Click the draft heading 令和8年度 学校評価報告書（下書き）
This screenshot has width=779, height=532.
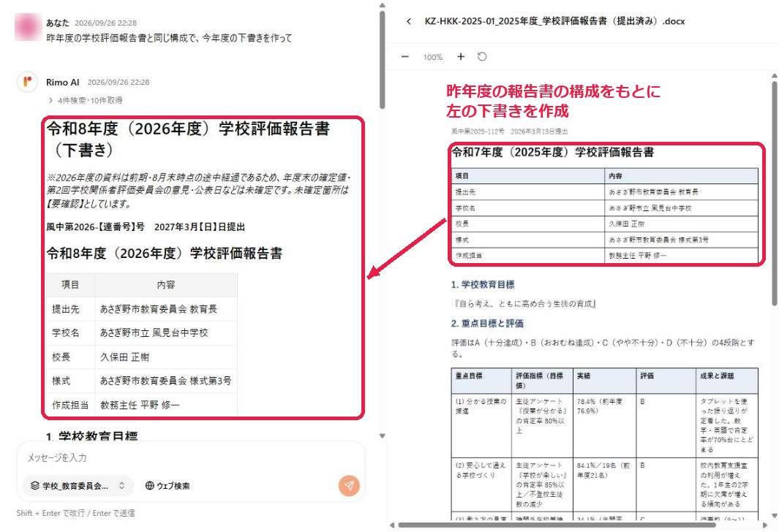point(188,140)
